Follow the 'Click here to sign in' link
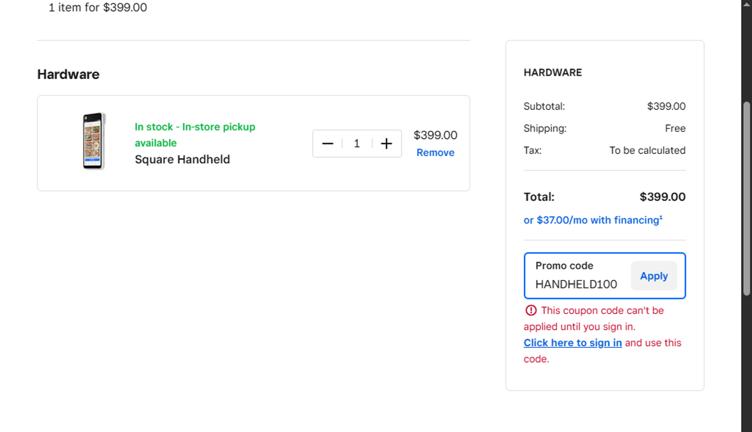The height and width of the screenshot is (432, 752). pos(573,343)
